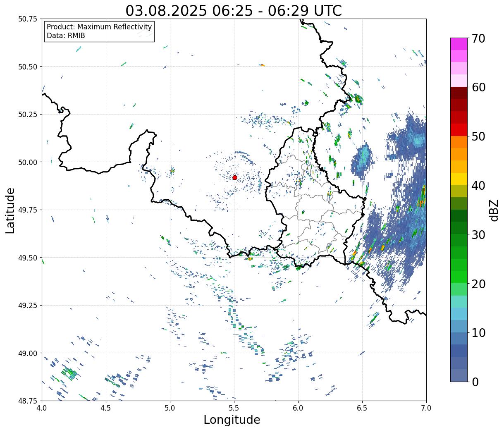Click the longitude tick label 4.5
The width and height of the screenshot is (504, 430).
click(x=106, y=408)
